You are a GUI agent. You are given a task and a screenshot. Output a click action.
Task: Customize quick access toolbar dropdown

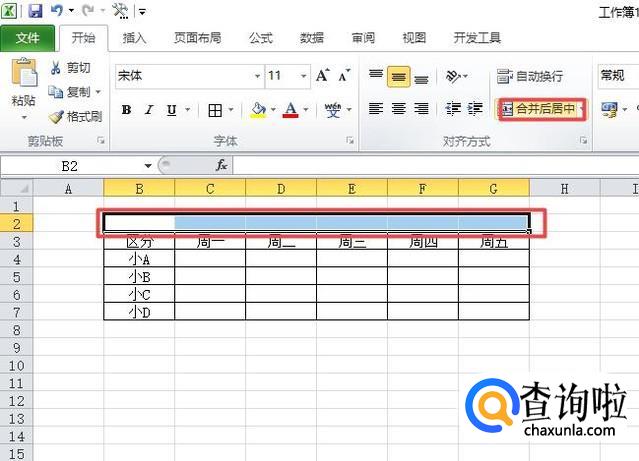point(142,11)
